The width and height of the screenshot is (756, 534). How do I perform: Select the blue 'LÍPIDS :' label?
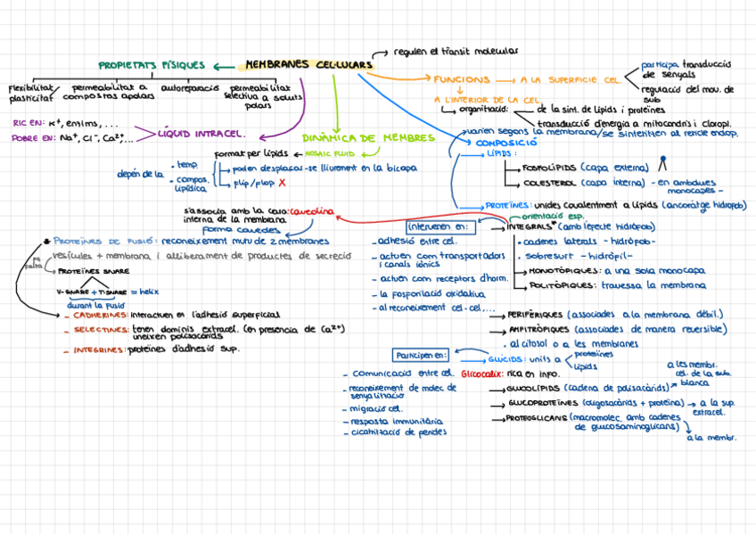click(x=501, y=153)
